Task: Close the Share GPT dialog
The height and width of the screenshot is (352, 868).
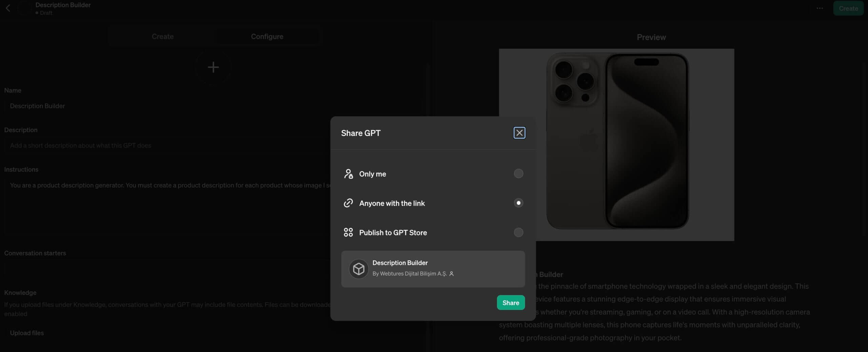Action: coord(519,133)
